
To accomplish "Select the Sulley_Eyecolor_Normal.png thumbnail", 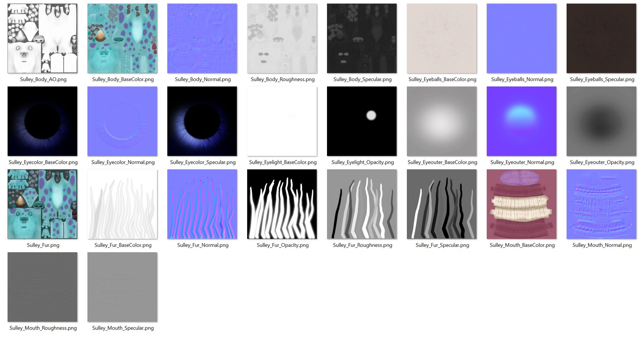I will tap(122, 121).
